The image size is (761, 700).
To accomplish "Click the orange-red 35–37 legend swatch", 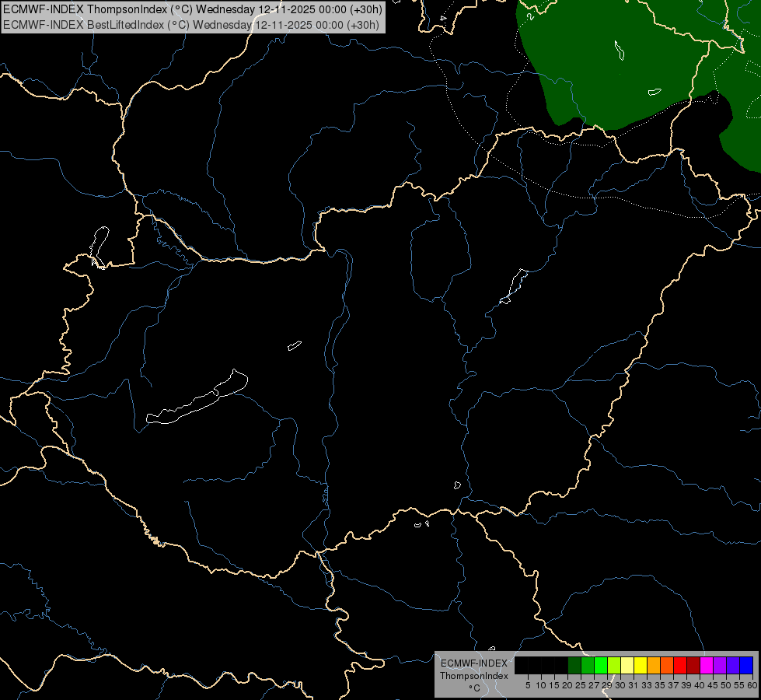I will (x=667, y=665).
